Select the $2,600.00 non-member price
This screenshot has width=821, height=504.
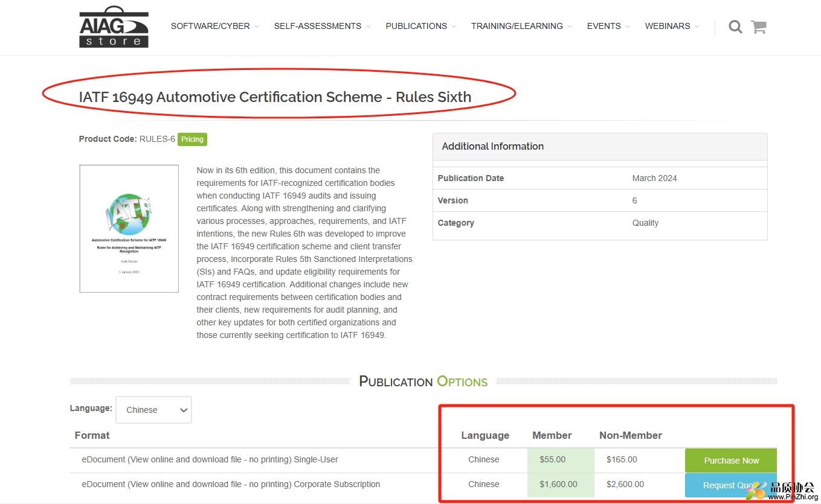[625, 484]
